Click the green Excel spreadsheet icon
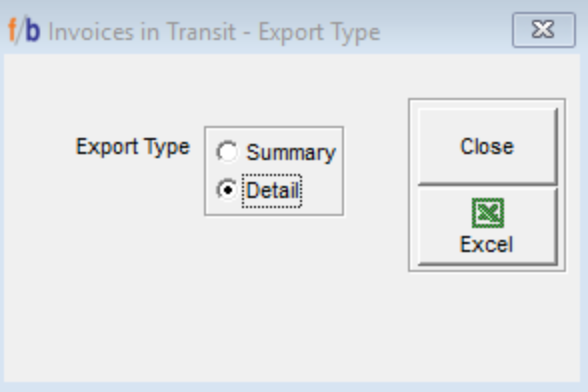The image size is (588, 392). 488,213
